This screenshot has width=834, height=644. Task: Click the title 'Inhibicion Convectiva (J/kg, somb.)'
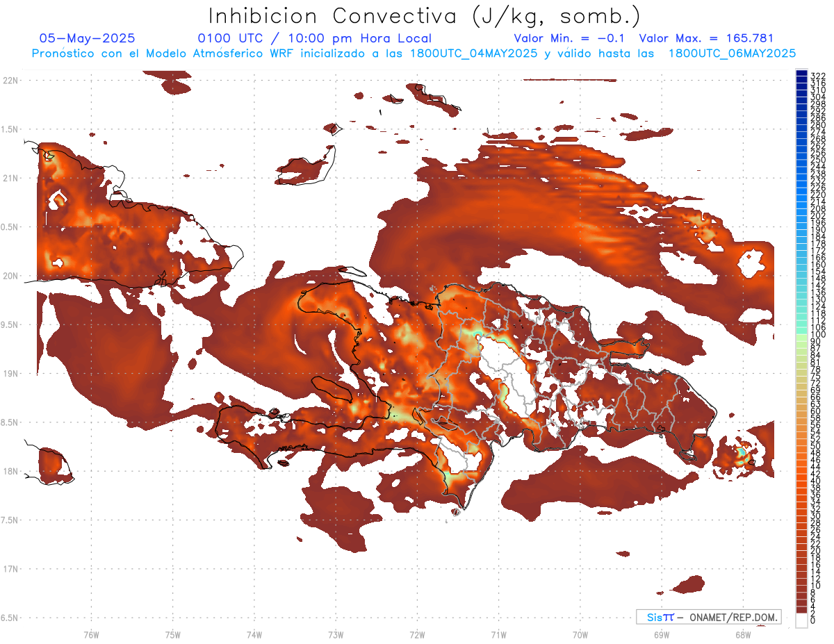pyautogui.click(x=424, y=17)
